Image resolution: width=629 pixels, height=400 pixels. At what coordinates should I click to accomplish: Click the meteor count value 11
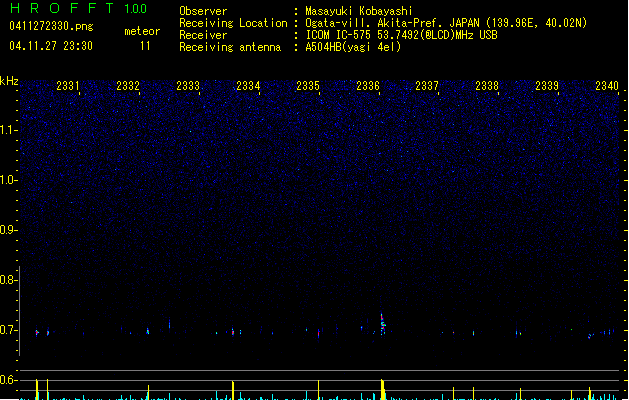coord(145,46)
